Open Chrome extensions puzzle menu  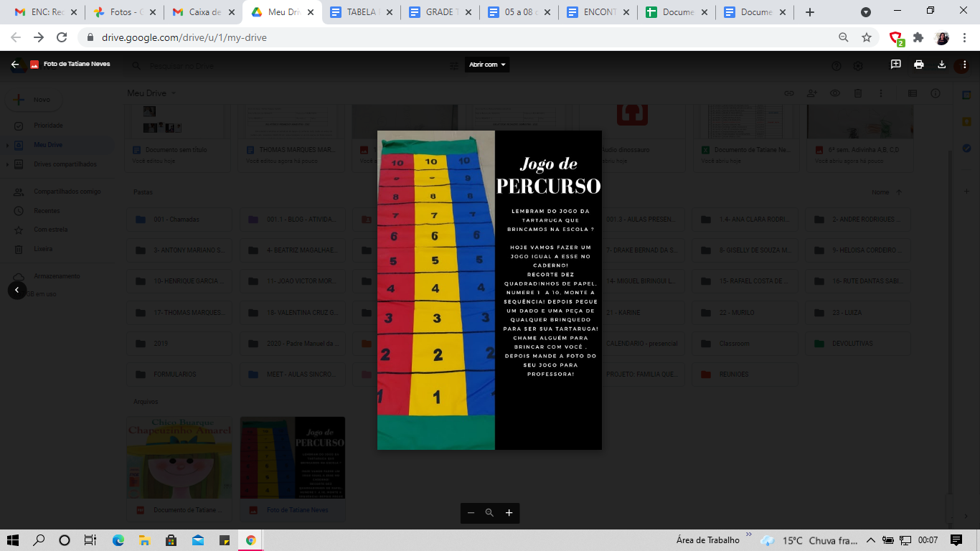coord(918,37)
